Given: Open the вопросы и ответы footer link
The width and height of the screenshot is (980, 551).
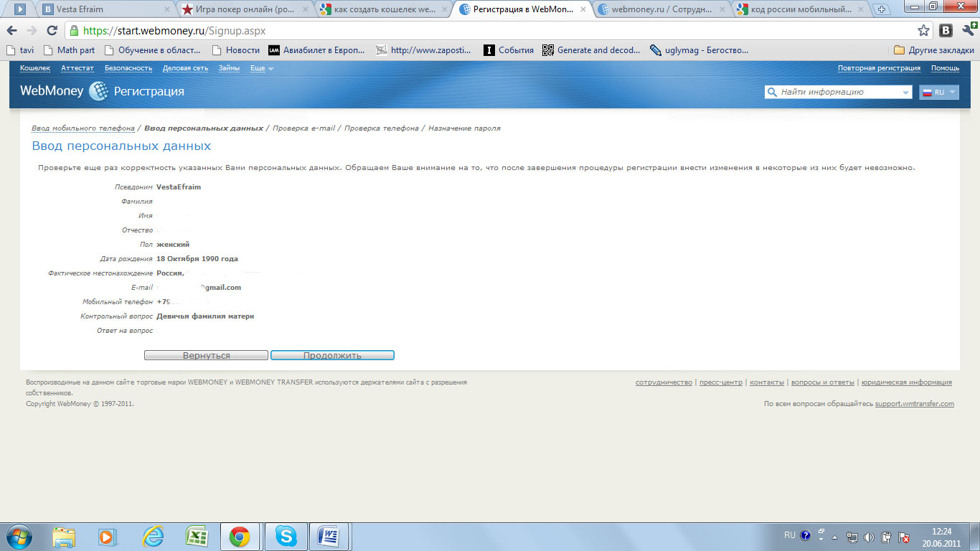Looking at the screenshot, I should [x=823, y=382].
